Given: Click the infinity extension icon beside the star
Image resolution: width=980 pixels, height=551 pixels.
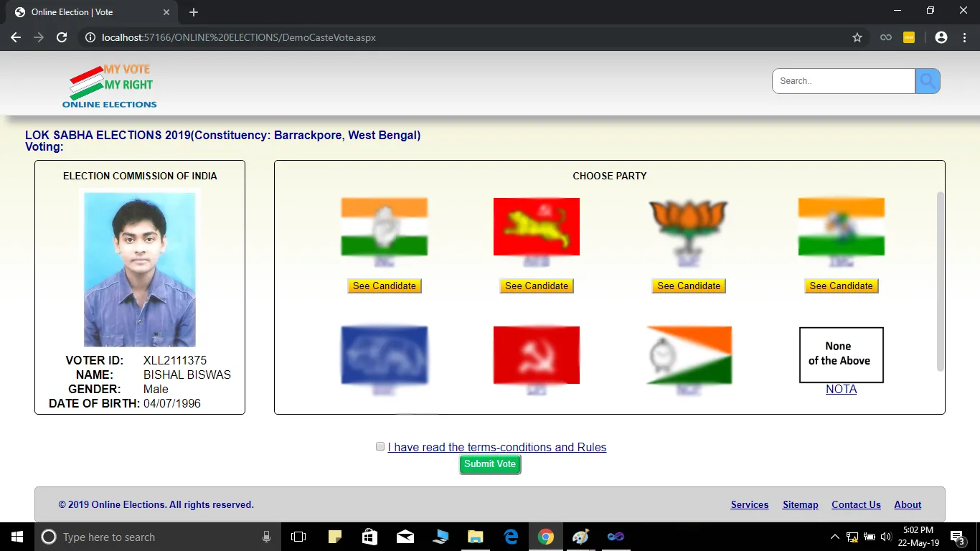Looking at the screenshot, I should click(x=886, y=37).
